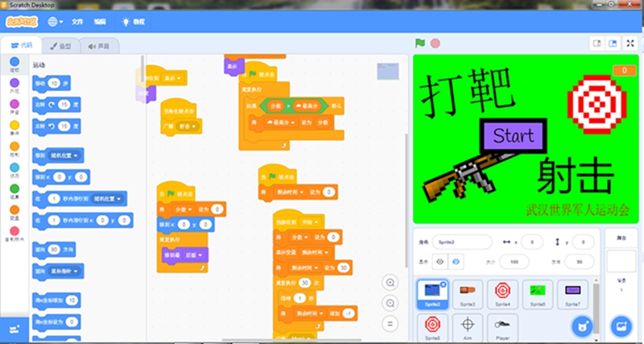Select the green Operators category circle
644x344 pixels.
(x=14, y=189)
